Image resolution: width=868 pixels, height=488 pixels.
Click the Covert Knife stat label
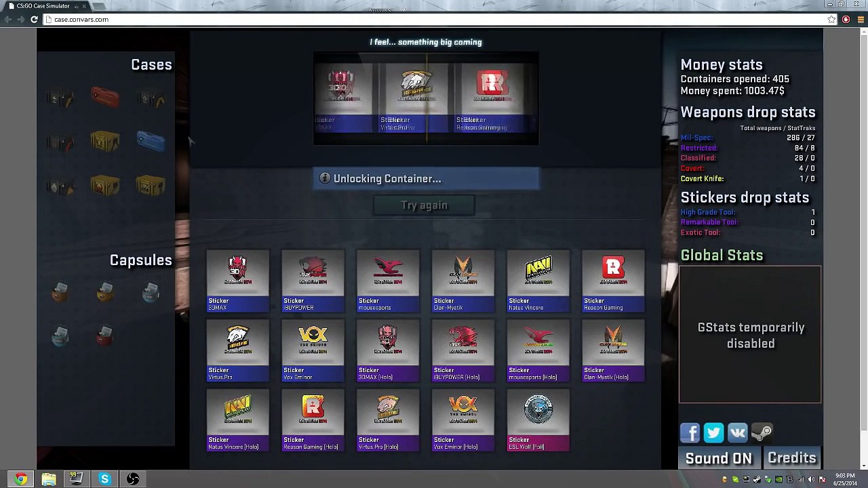702,178
